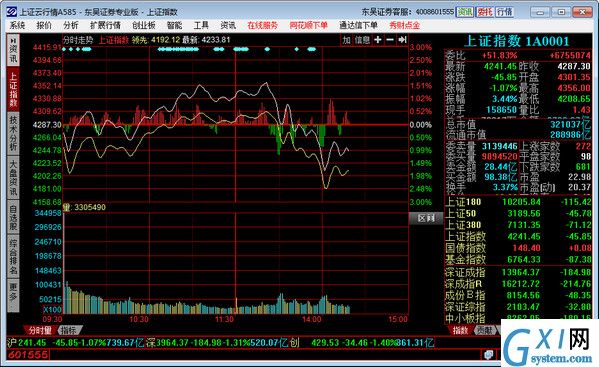Open the 报价 menu
Viewport: 599px width, 367px height.
[x=44, y=26]
